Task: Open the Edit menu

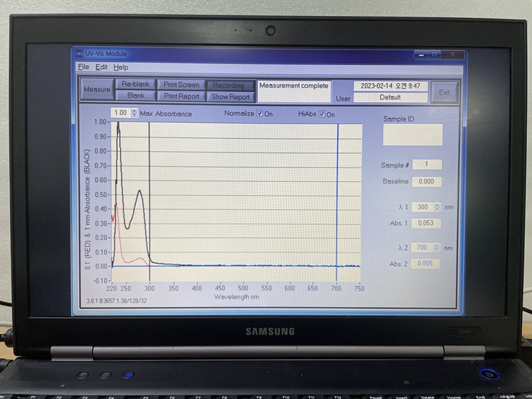Action: (x=101, y=67)
